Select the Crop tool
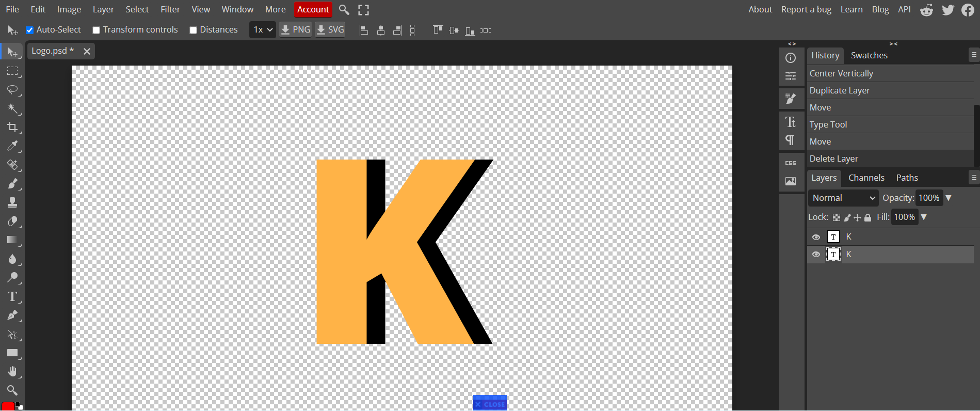 point(12,127)
